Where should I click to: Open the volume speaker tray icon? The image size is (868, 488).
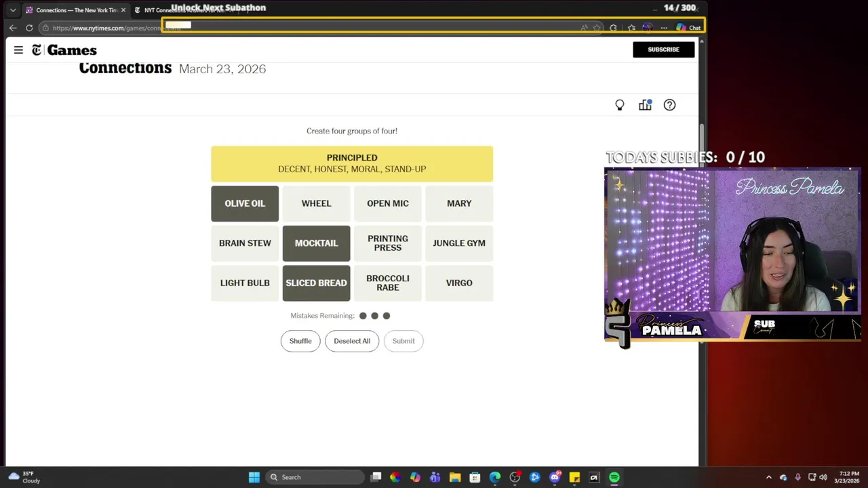823,477
